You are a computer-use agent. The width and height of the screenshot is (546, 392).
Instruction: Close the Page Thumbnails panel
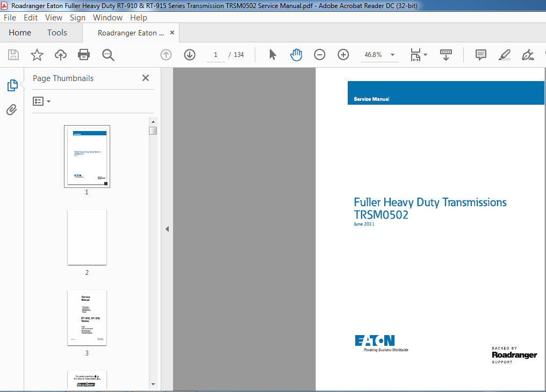point(146,78)
